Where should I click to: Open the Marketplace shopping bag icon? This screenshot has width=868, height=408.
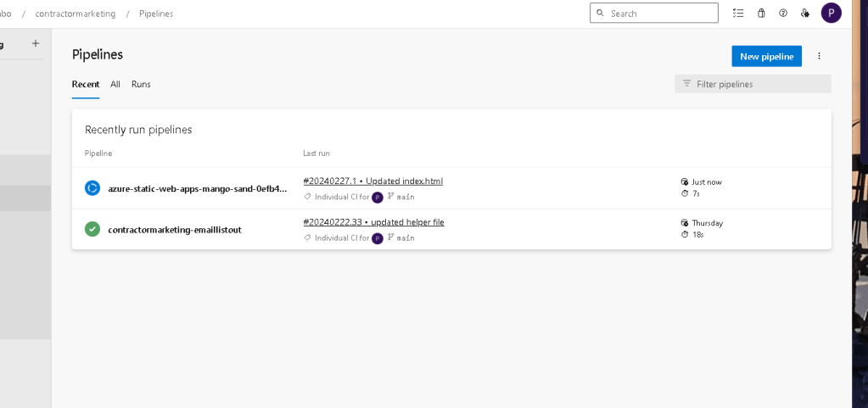click(761, 14)
